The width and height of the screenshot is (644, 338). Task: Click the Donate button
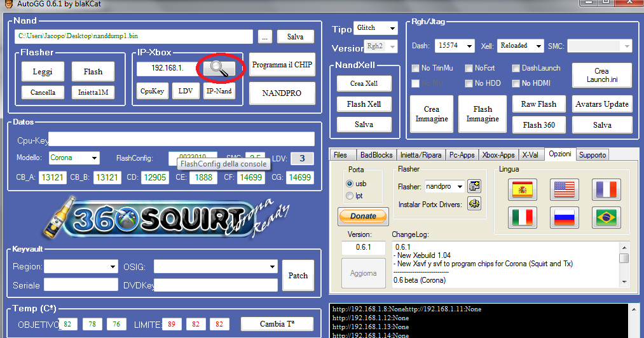[x=363, y=216]
